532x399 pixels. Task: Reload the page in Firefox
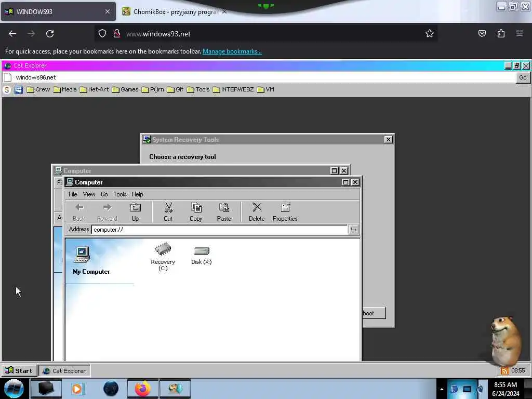[50, 34]
